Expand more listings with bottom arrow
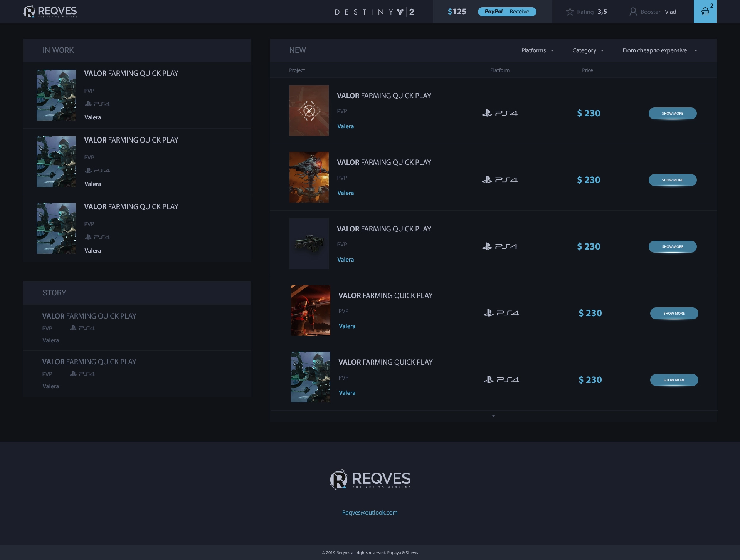Screen dimensions: 740x560 (493, 416)
